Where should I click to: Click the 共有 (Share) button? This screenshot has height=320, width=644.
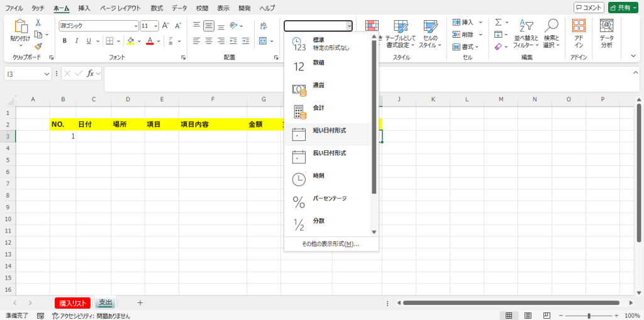click(623, 8)
